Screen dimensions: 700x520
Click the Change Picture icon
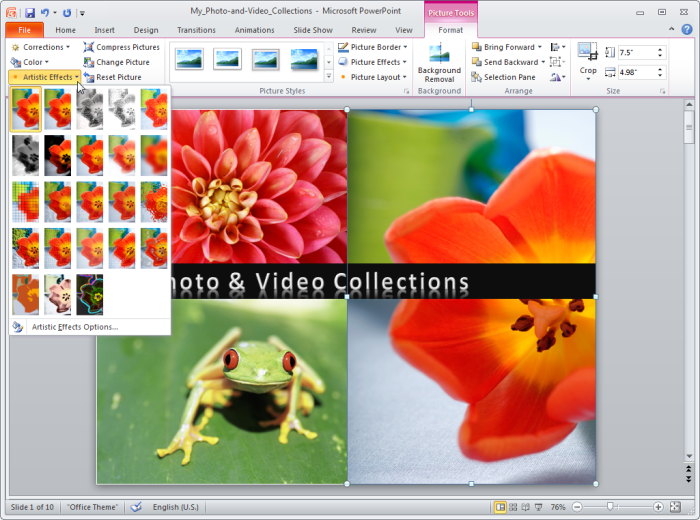(88, 62)
